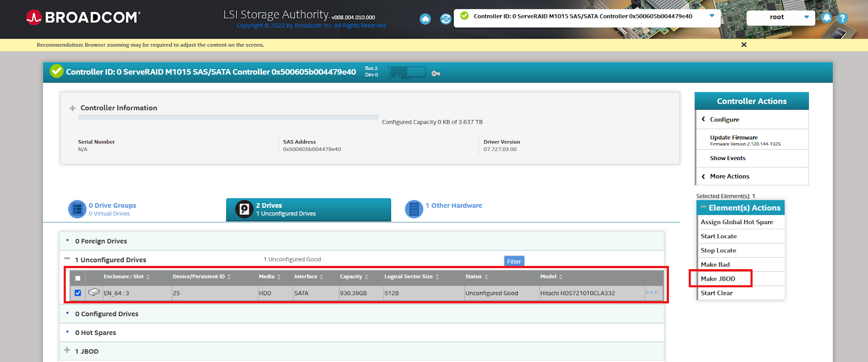Click the controller card image in title bar
Screen dimensions: 868x362
[x=408, y=73]
